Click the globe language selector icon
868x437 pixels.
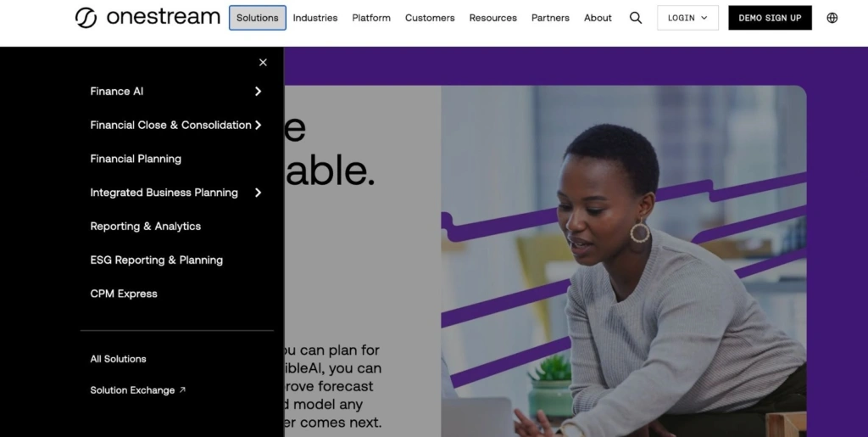(832, 18)
